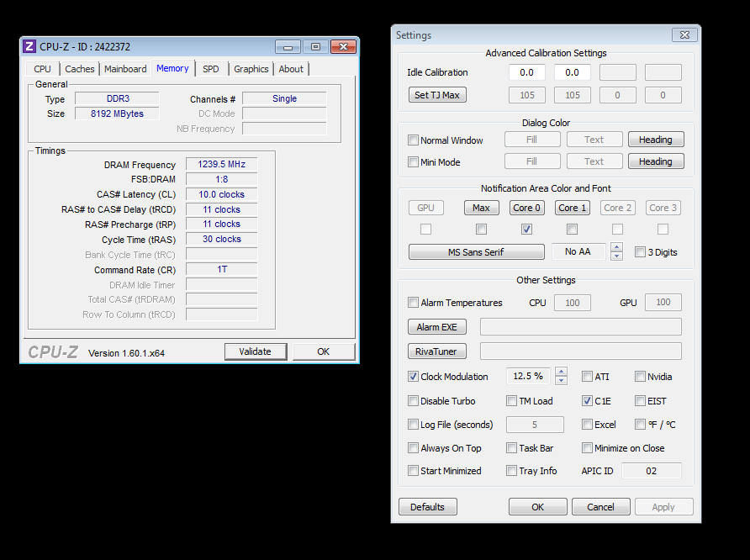The image size is (750, 560).
Task: Switch to the SPD tab
Action: pyautogui.click(x=211, y=69)
